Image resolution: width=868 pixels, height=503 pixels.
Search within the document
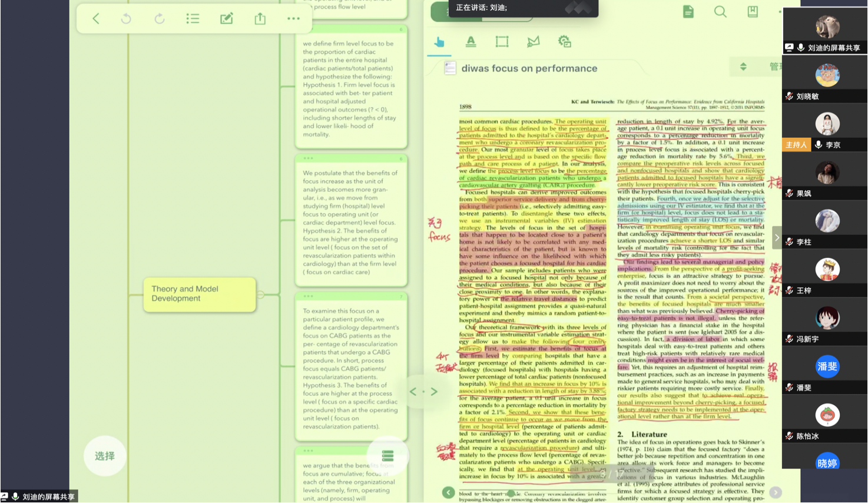tap(720, 12)
